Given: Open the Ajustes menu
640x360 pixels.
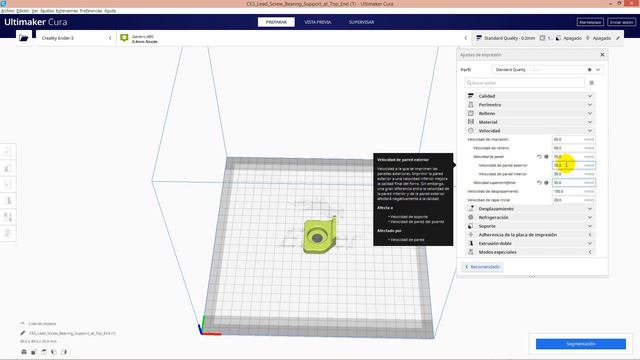Looking at the screenshot, I should click(47, 11).
